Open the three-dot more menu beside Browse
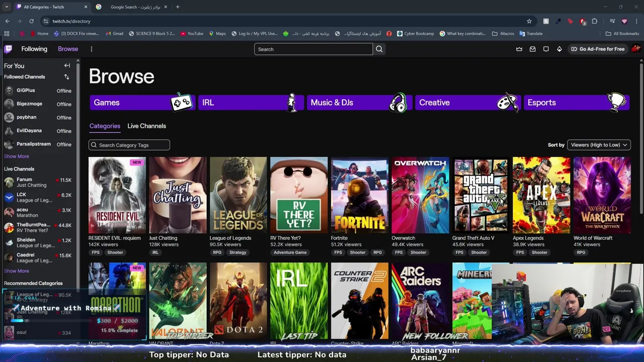The image size is (644, 362). [91, 49]
